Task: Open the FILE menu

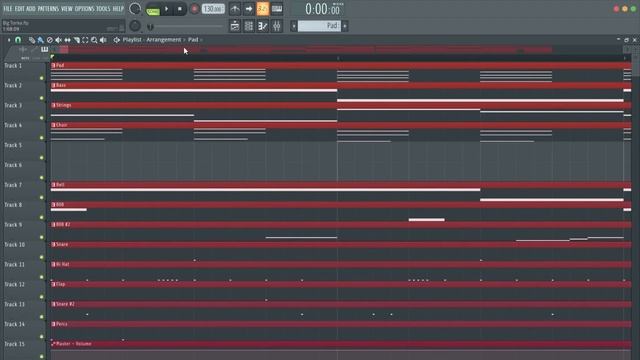Action: [x=8, y=9]
